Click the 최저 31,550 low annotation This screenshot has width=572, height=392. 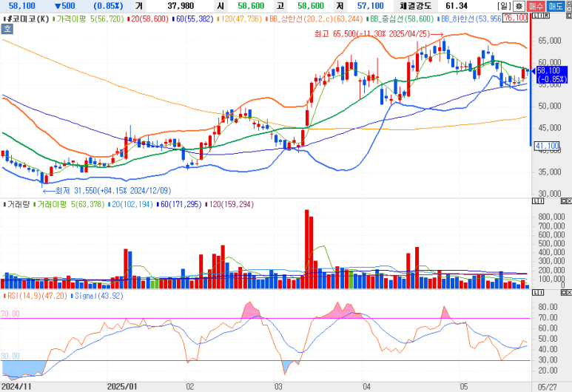click(107, 191)
